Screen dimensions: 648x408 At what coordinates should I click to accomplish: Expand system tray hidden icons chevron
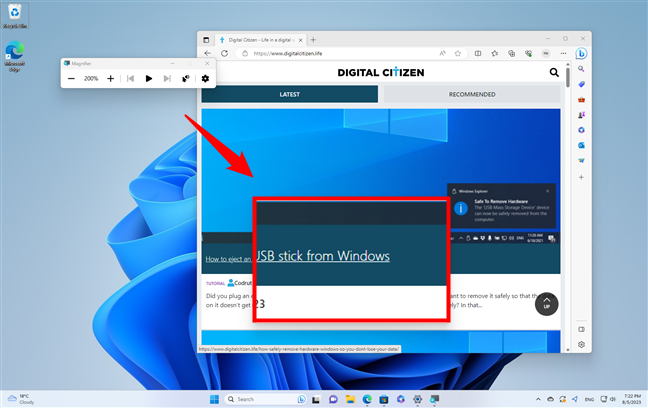[538, 399]
